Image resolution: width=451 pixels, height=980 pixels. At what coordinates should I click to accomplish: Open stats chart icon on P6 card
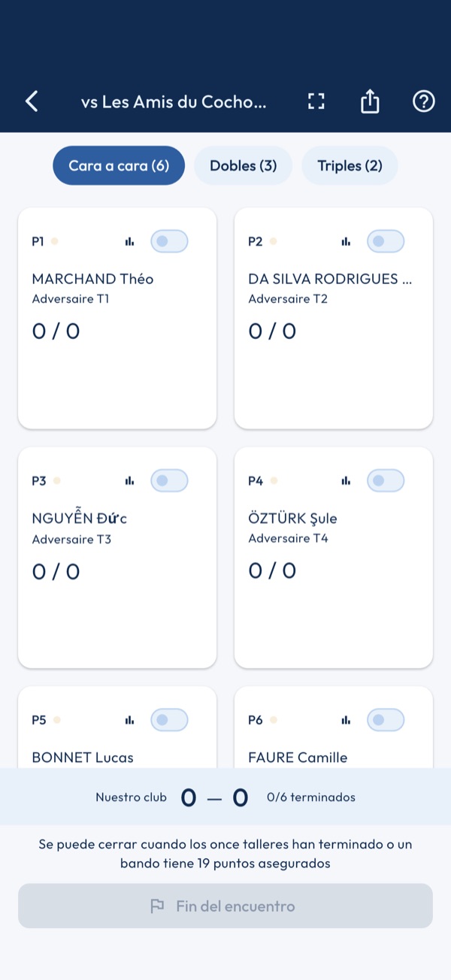346,720
